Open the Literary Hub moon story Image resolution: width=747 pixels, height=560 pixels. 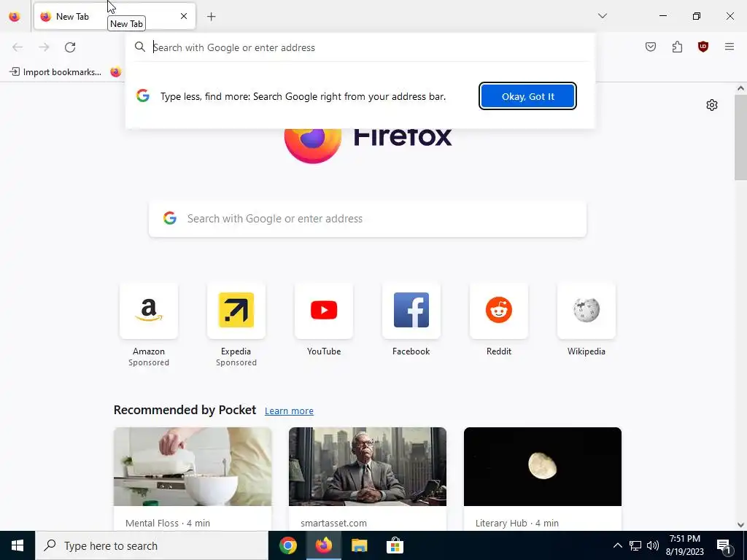pos(543,467)
